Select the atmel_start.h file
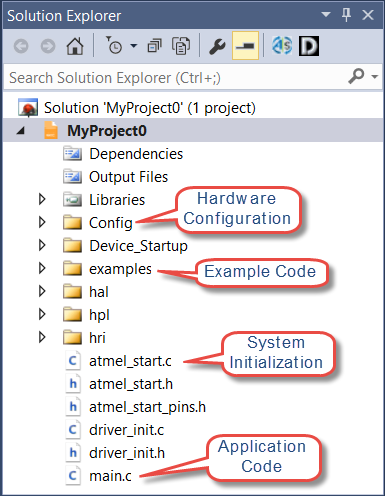The image size is (385, 496). [x=131, y=384]
